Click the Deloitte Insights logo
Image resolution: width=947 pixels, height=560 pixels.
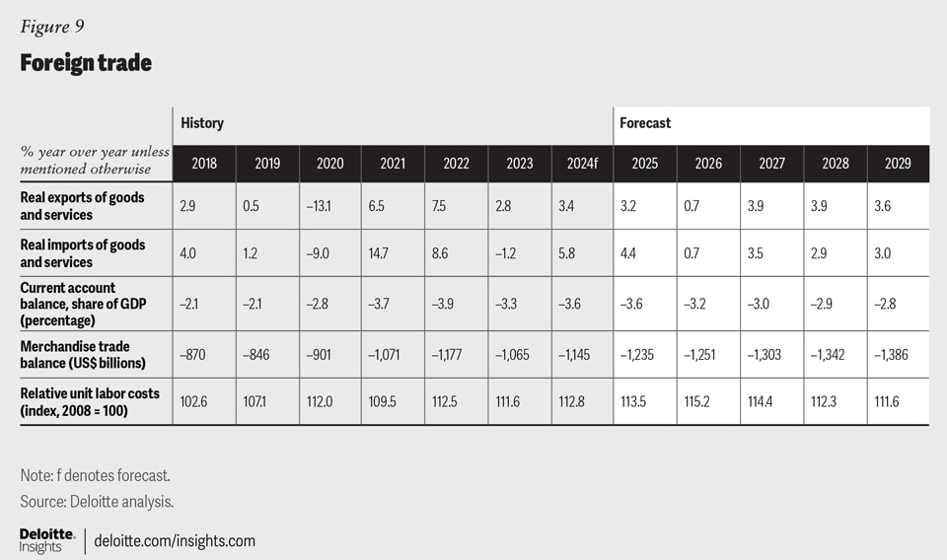click(x=47, y=540)
